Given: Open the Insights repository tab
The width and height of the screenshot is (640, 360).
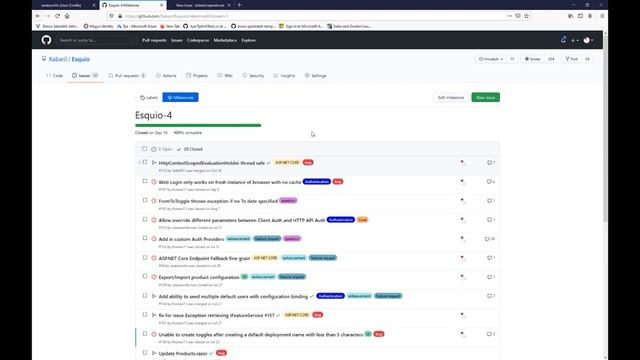Looking at the screenshot, I should tap(284, 76).
